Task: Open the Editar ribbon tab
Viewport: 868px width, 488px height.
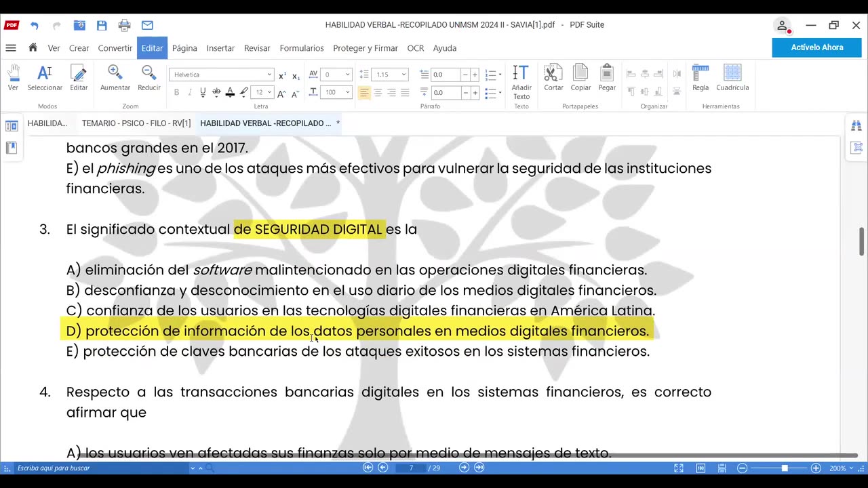Action: [152, 48]
